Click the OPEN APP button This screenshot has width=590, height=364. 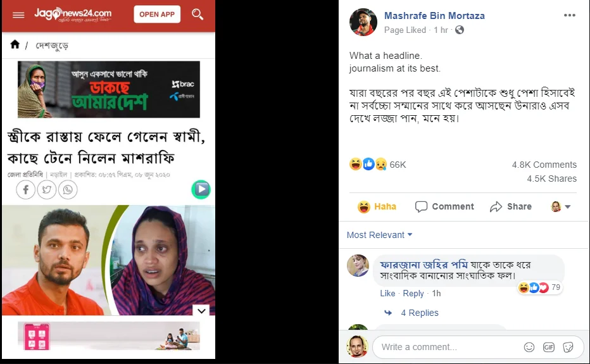coord(157,15)
